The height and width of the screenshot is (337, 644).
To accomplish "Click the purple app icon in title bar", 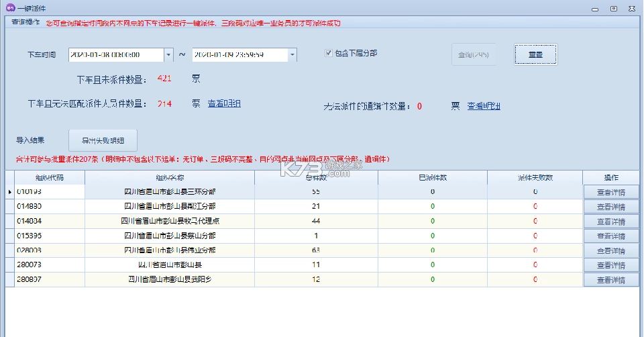I will 10,8.
